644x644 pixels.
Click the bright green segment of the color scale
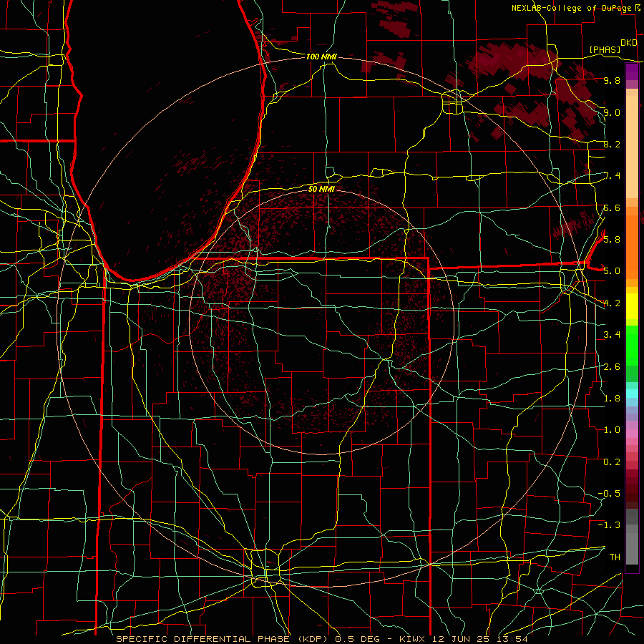click(x=632, y=345)
